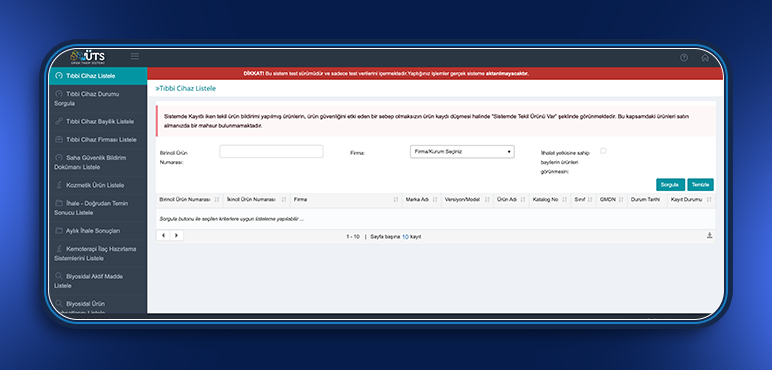772x370 pixels.
Task: Select Tıbbi Cihaz Durumu Sorgula menu item
Action: pyautogui.click(x=97, y=98)
